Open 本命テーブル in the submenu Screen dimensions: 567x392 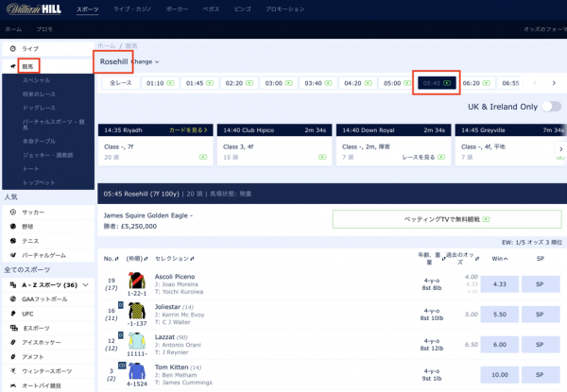pyautogui.click(x=39, y=141)
